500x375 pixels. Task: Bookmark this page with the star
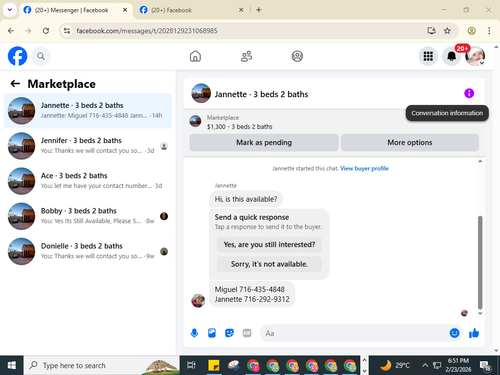coord(447,31)
